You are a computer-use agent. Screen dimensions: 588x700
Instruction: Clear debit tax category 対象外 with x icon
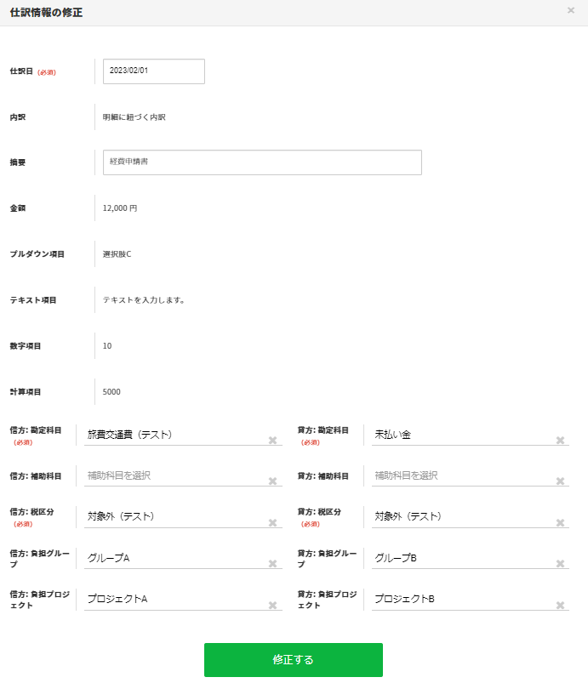pos(273,523)
